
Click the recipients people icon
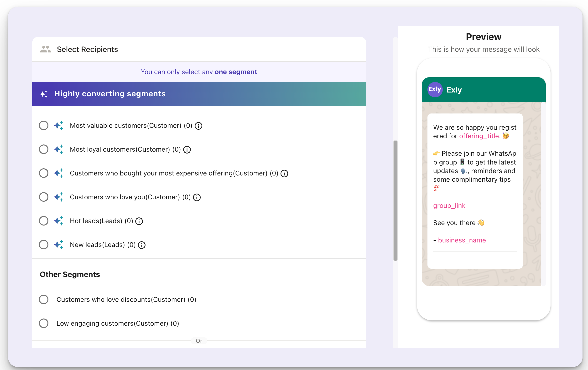click(45, 49)
